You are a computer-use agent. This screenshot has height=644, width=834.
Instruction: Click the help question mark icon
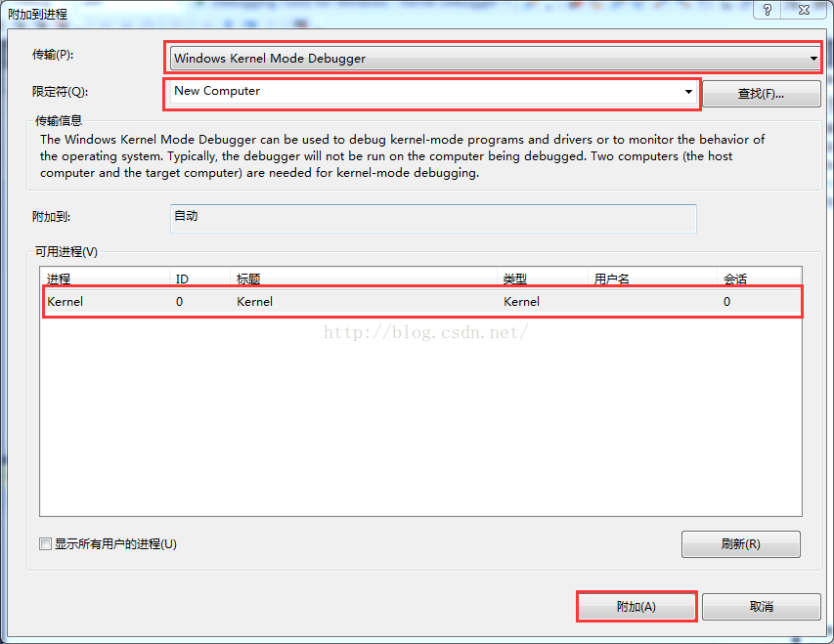click(767, 10)
